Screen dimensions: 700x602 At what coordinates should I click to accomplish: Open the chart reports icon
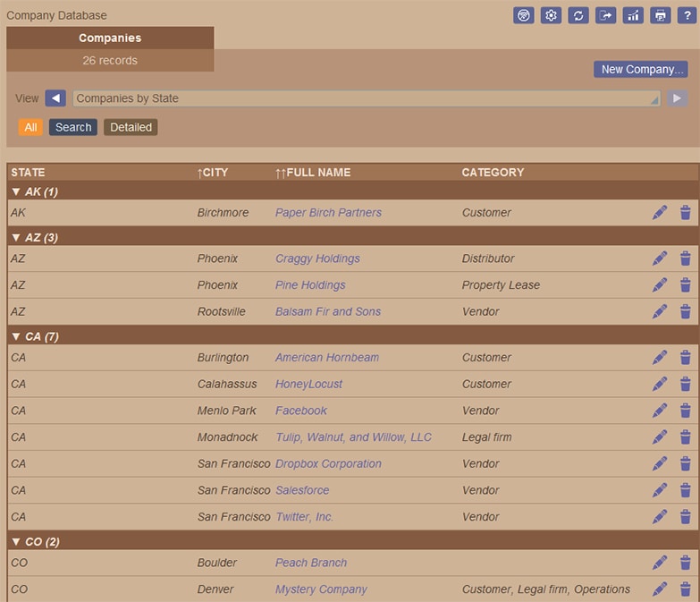pyautogui.click(x=633, y=15)
